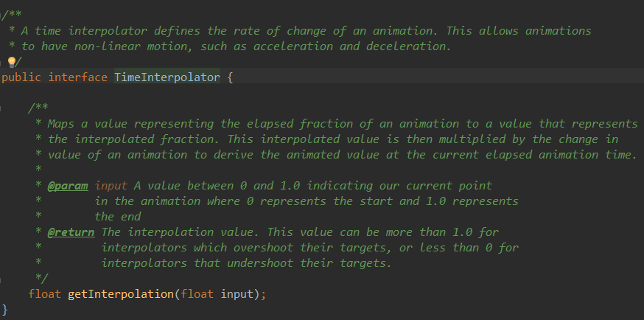Click the semicolon ending getInterpolation declaration

[262, 294]
